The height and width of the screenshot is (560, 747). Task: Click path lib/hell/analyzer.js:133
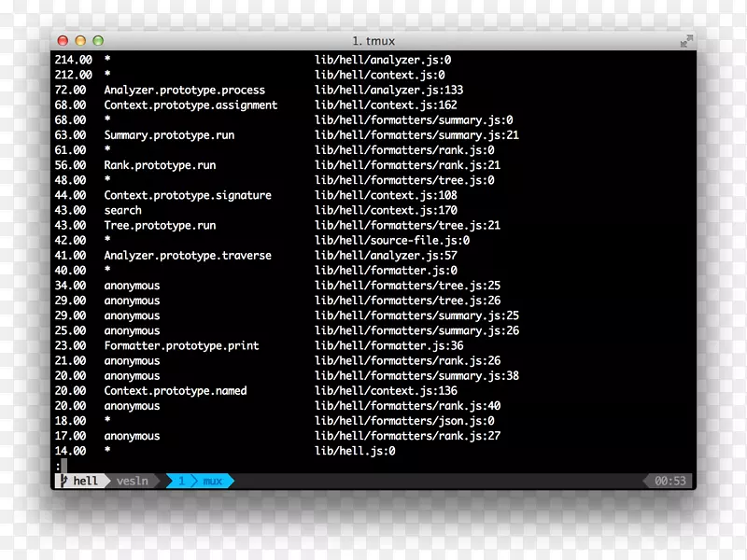pyautogui.click(x=389, y=90)
